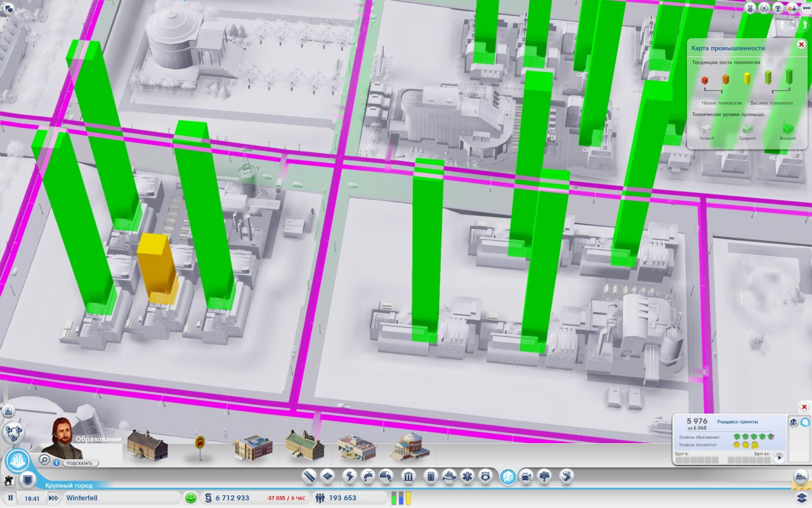
Task: Open the Zones tool menu
Action: coord(327,476)
